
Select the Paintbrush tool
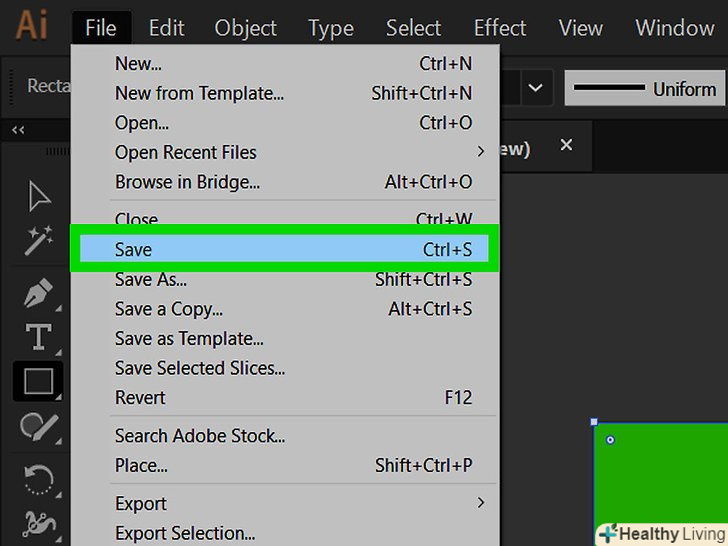(39, 427)
